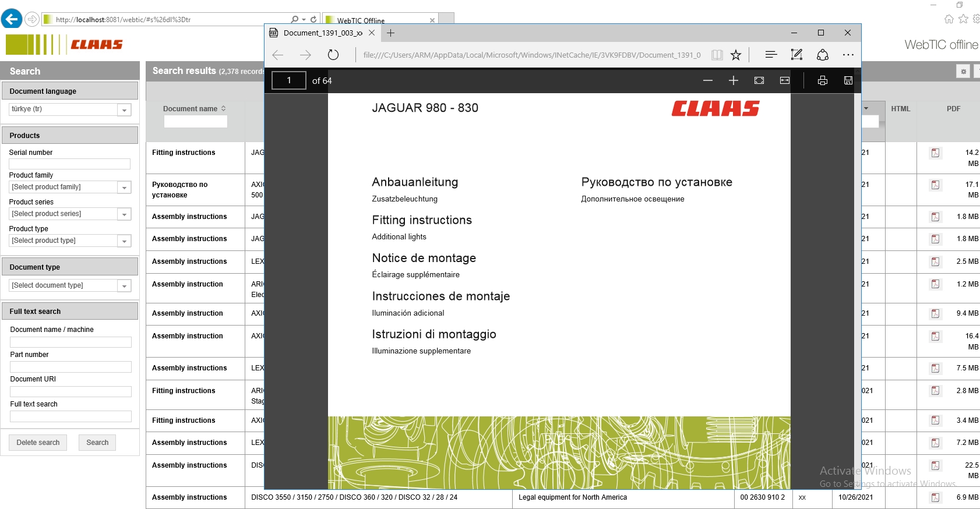The width and height of the screenshot is (980, 509).
Task: Click the Products section header
Action: [70, 135]
